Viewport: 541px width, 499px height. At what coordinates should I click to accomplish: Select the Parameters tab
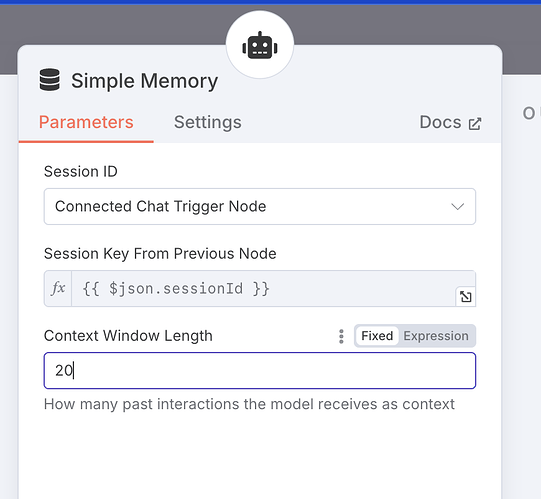coord(86,122)
